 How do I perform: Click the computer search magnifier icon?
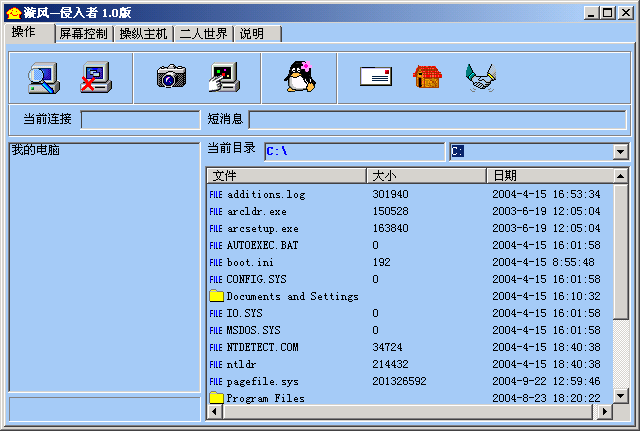[43, 77]
